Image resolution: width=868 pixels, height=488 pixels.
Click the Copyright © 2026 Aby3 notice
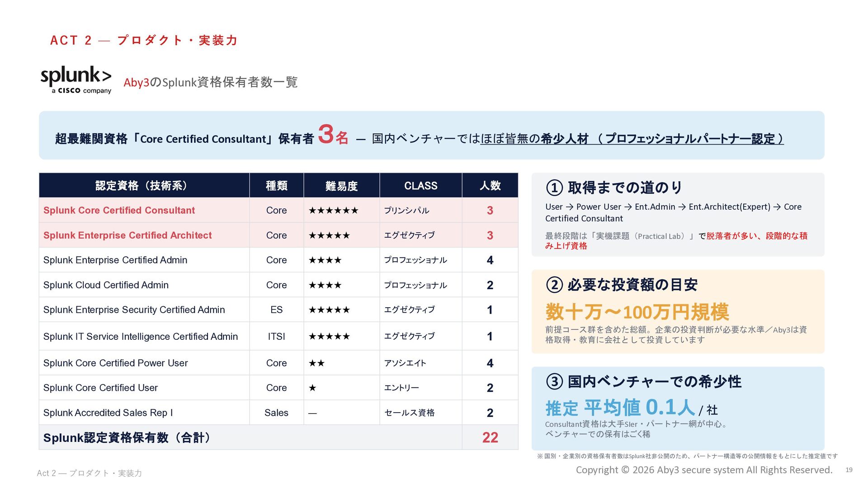coord(704,470)
